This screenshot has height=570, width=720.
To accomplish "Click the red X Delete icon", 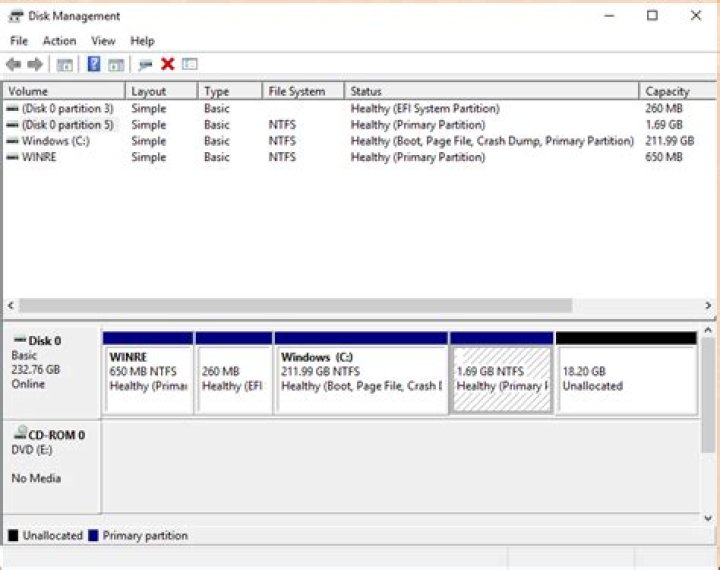I will pyautogui.click(x=168, y=64).
